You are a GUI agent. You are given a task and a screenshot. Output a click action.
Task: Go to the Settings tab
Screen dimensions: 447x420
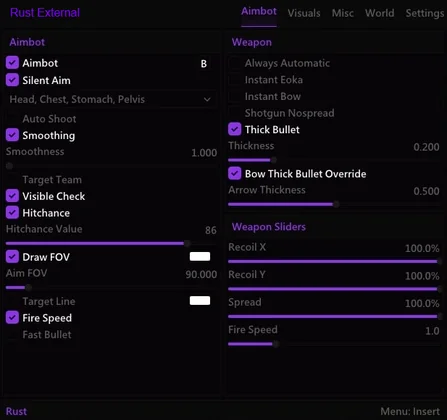click(425, 13)
